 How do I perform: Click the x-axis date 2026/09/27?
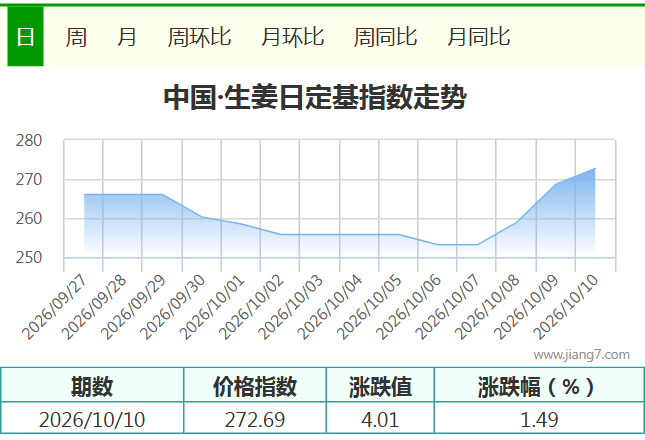click(54, 307)
